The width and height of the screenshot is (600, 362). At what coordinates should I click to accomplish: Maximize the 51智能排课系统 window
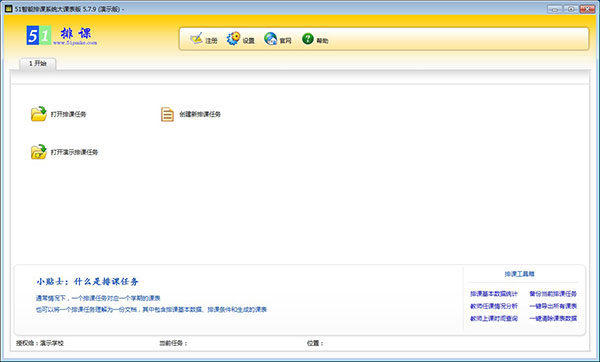tap(571, 9)
